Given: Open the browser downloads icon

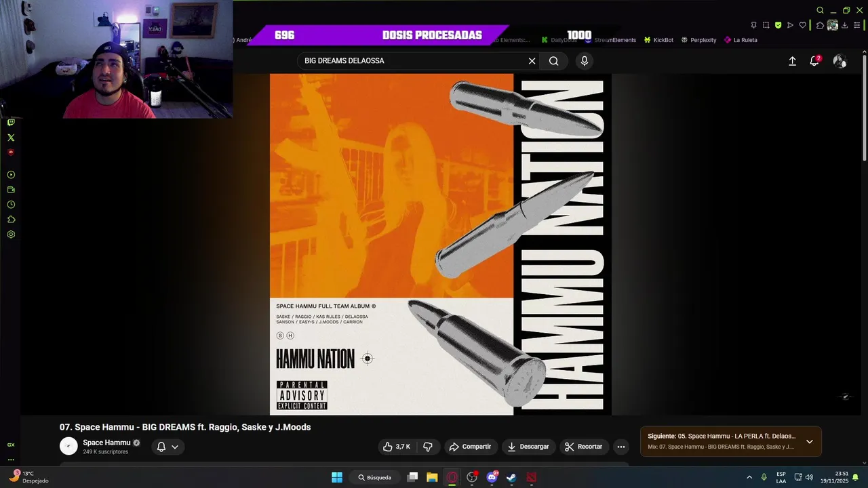Looking at the screenshot, I should click(x=844, y=25).
